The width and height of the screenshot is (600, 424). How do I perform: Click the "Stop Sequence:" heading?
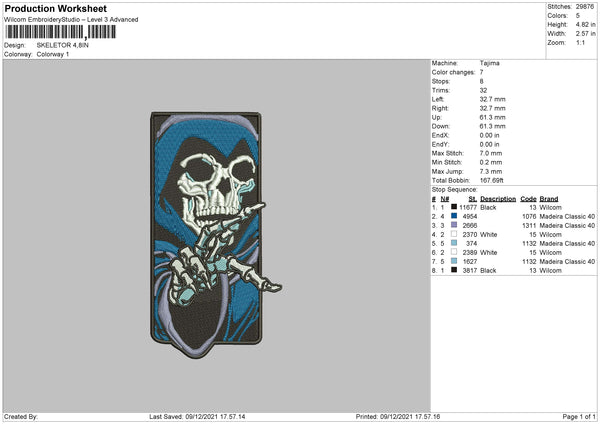455,189
